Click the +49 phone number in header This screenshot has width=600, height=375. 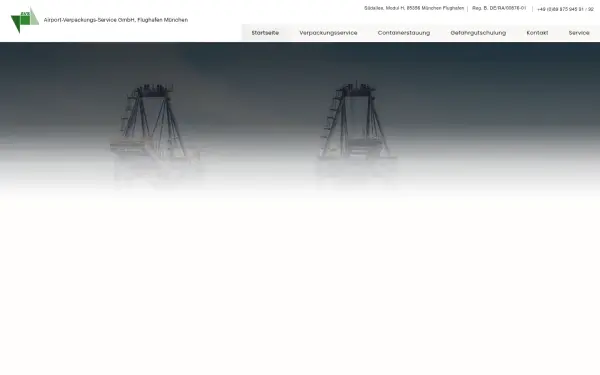pos(565,9)
